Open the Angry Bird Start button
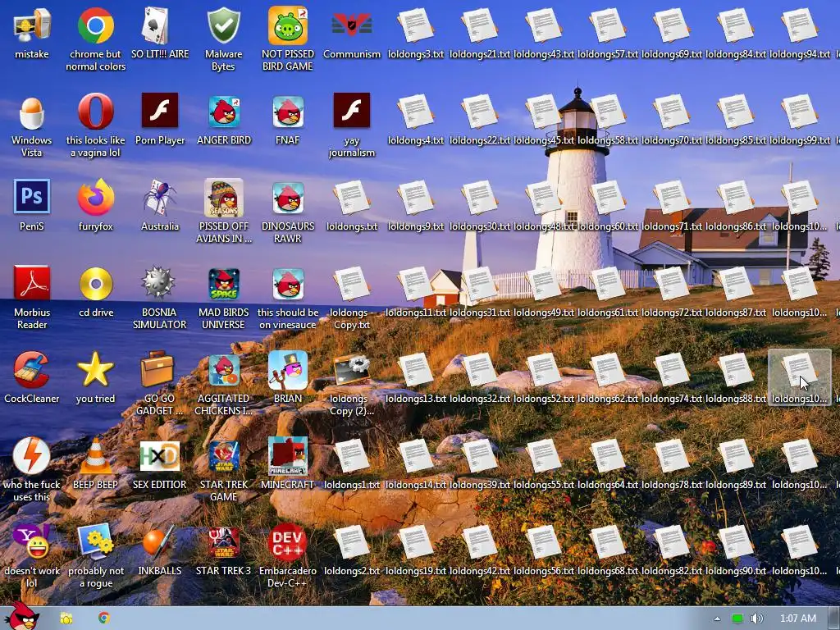The width and height of the screenshot is (840, 630). point(22,616)
